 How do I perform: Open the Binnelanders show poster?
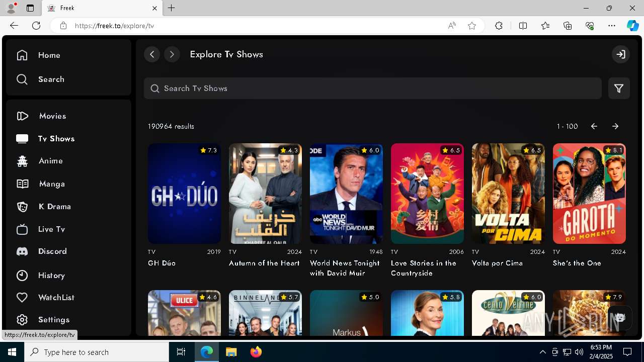point(265,313)
